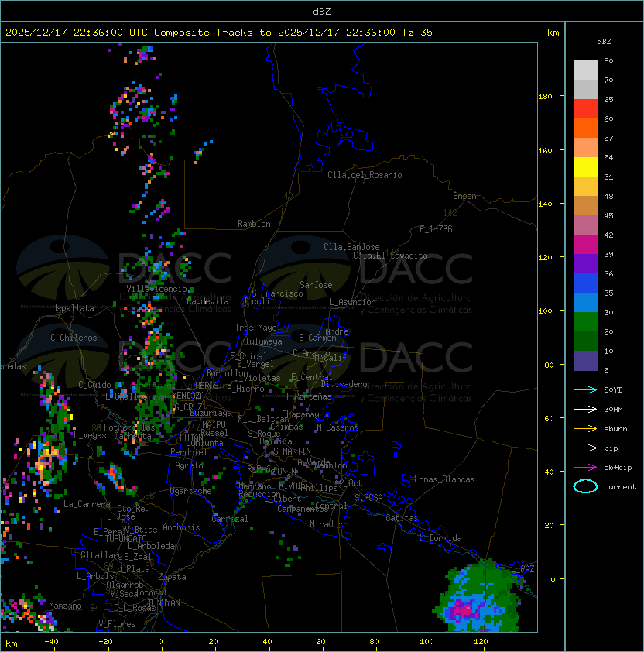Viewport: 644px width, 652px height.
Task: Click the 5 dBZ slate purple swatch
Action: [x=585, y=361]
